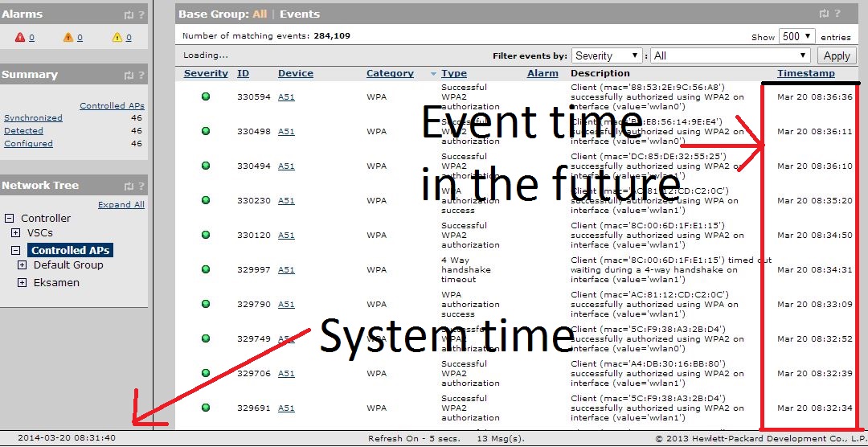
Task: Click the Alarms panel refresh icon
Action: [129, 14]
